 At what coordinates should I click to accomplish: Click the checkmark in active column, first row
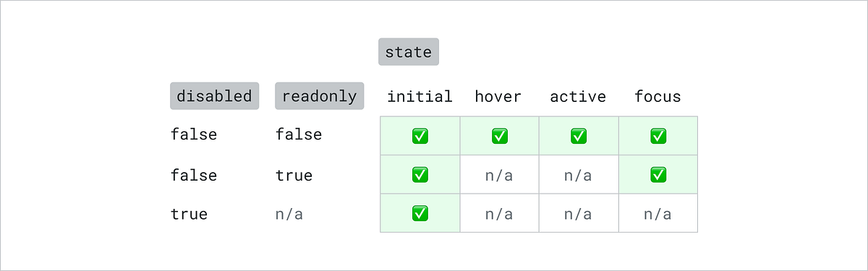point(578,136)
